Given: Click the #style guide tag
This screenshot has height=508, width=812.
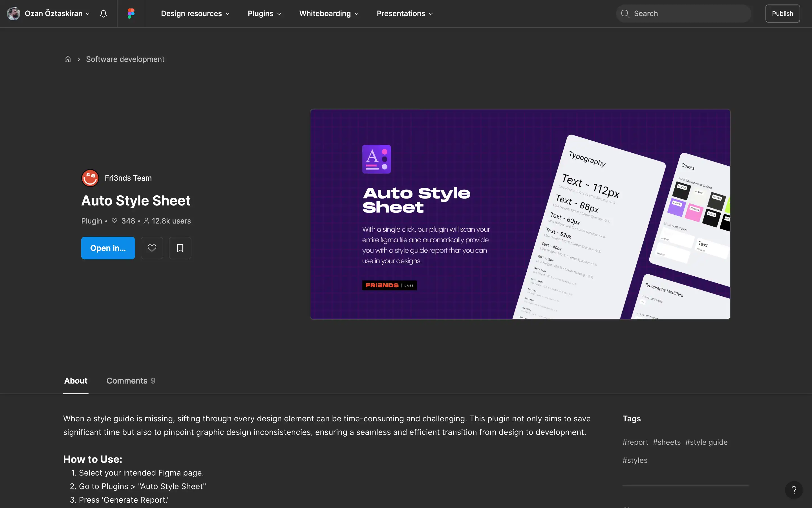Looking at the screenshot, I should point(706,442).
